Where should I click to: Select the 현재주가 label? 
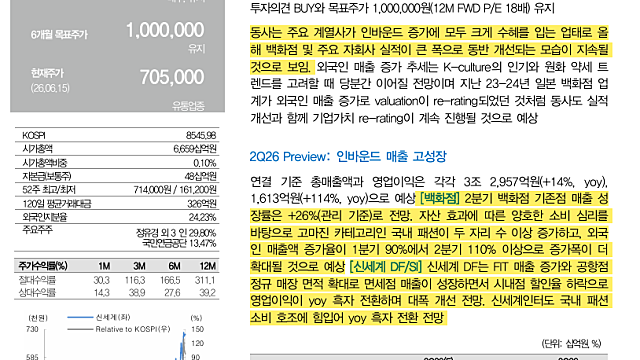tap(47, 73)
